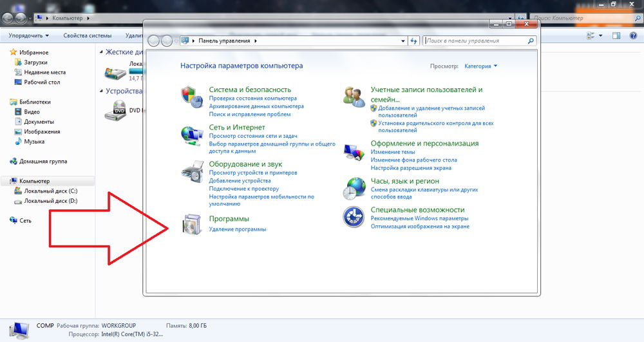Open Домашняя группа in the sidebar
The width and height of the screenshot is (644, 342).
pyautogui.click(x=43, y=162)
